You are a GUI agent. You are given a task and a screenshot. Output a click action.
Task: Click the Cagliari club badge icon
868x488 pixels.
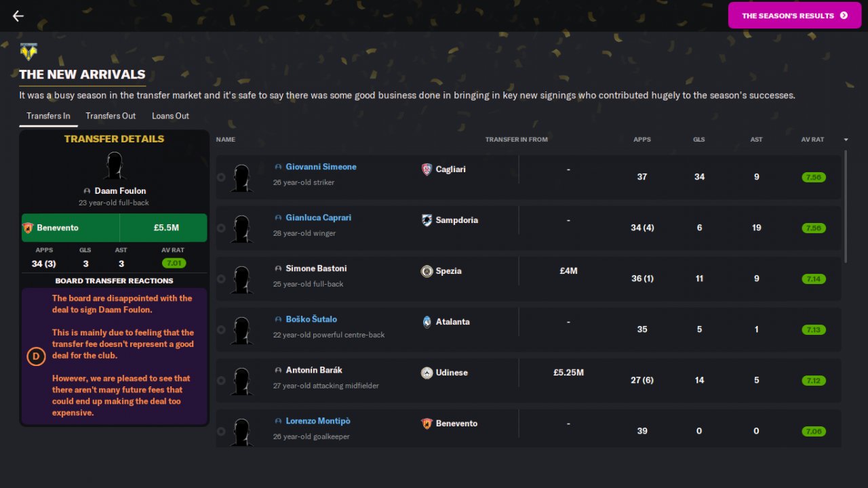click(427, 169)
